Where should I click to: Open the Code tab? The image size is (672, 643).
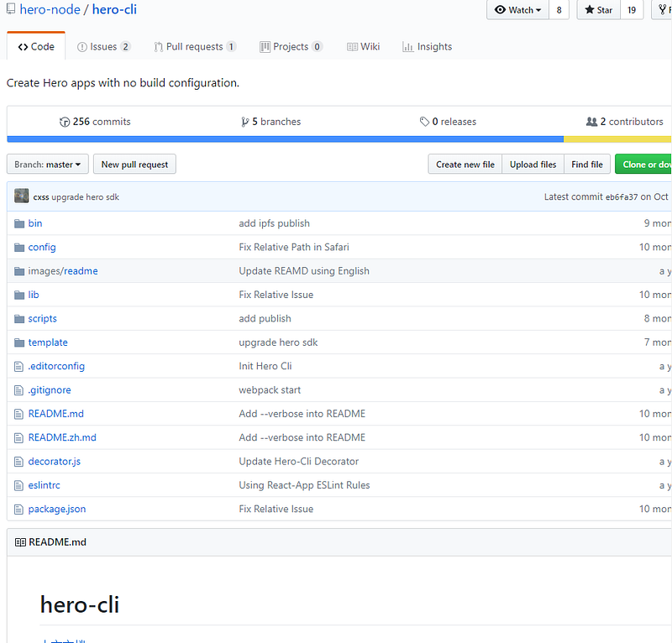[x=36, y=47]
